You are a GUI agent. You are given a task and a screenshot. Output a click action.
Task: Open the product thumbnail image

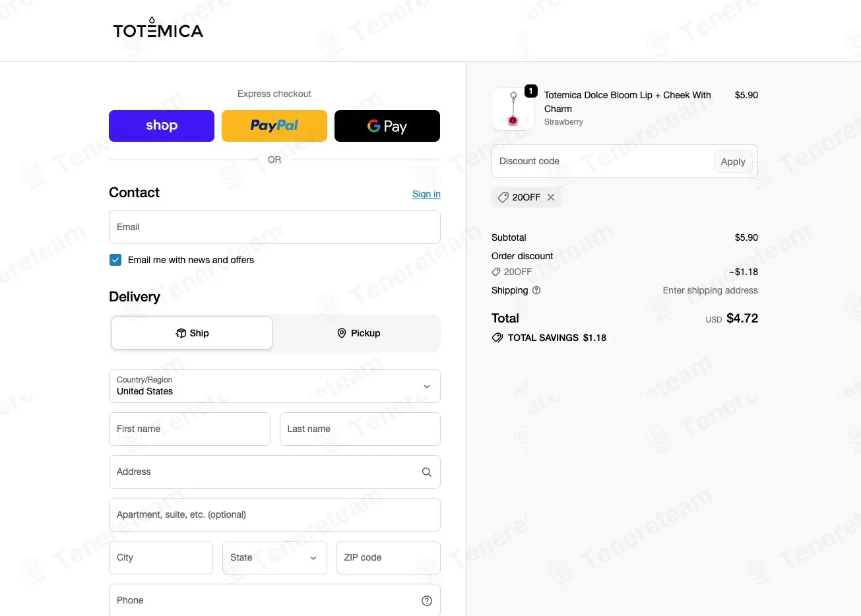pos(513,109)
